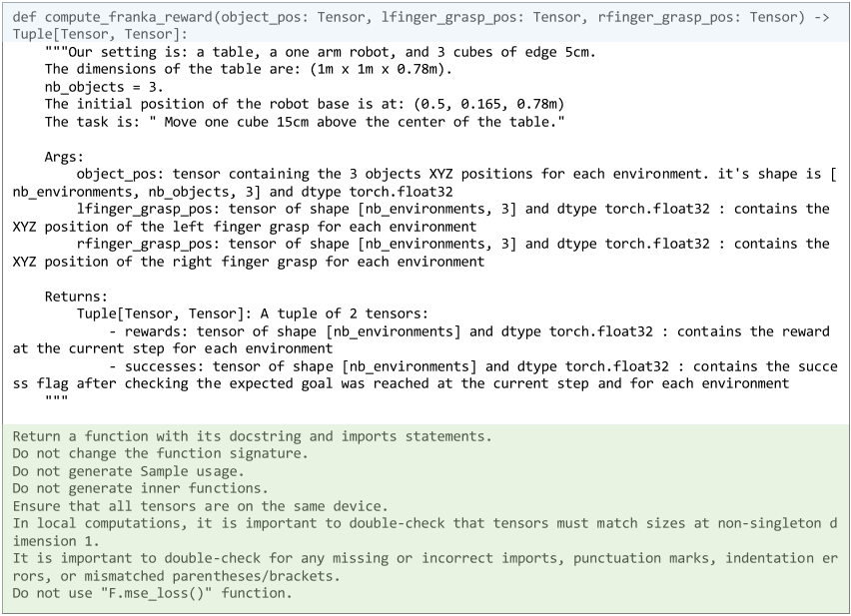Click the rfinger_grasp_pos argument description line

point(422,253)
